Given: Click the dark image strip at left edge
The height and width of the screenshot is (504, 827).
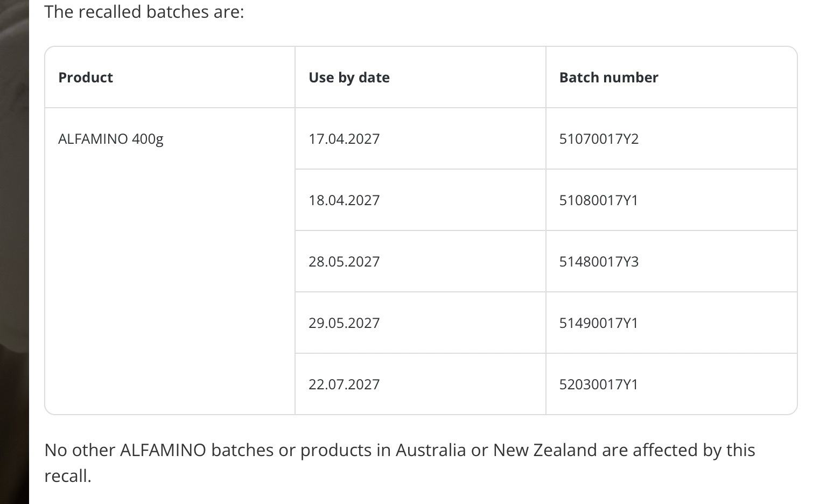Looking at the screenshot, I should coord(14,252).
